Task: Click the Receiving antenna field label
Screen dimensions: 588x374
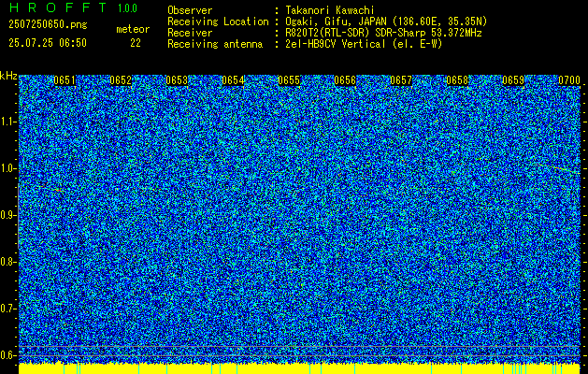Action: [215, 44]
